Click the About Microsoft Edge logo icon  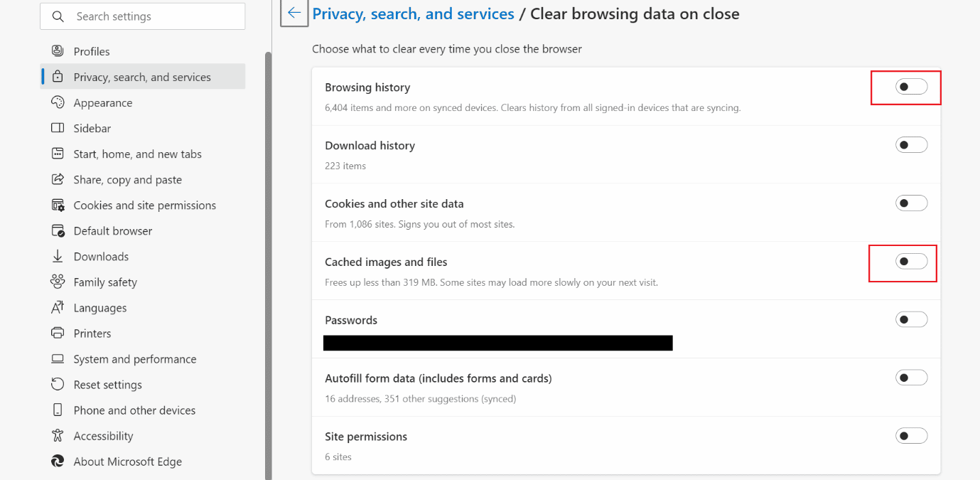[x=58, y=461]
